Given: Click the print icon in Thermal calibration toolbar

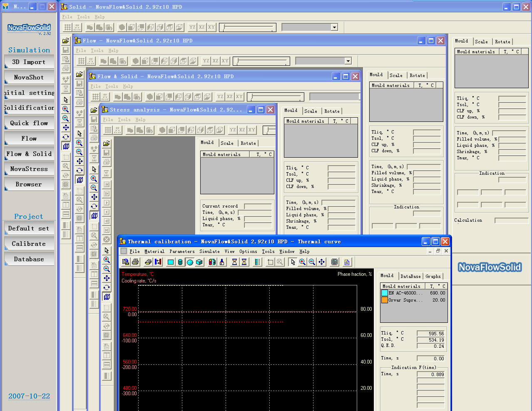Looking at the screenshot, I should [135, 262].
